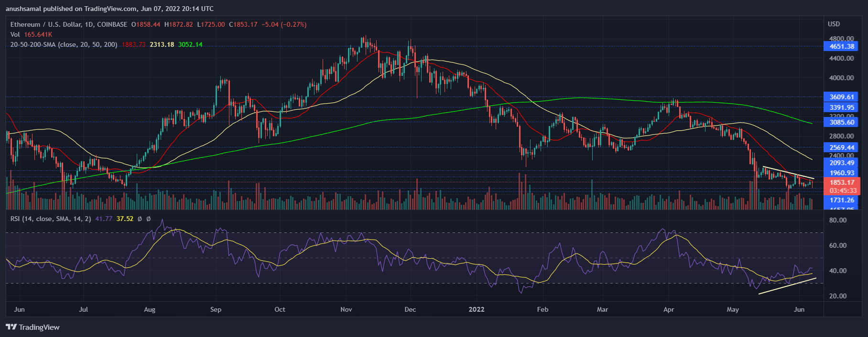Screen dimensions: 868x337
Task: Click the Dec label on time axis
Action: pyautogui.click(x=410, y=309)
